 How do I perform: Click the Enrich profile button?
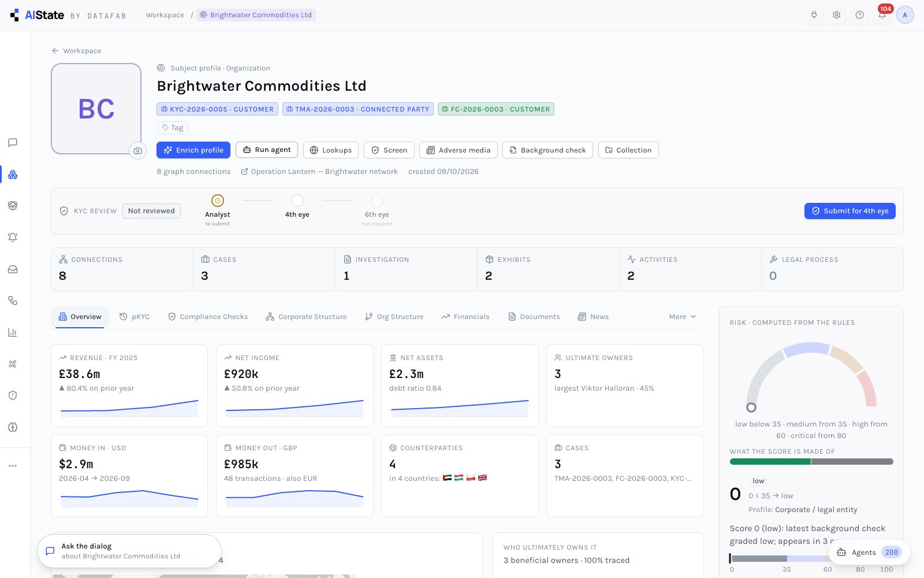click(x=193, y=150)
